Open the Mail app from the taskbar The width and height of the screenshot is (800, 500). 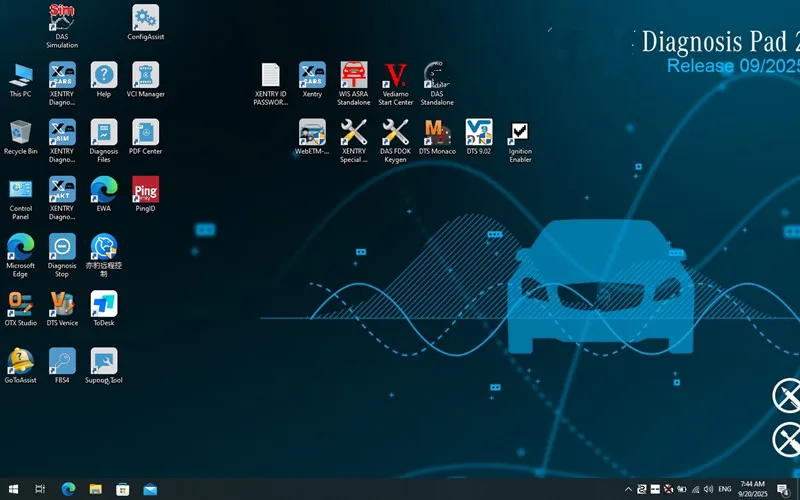click(x=150, y=489)
